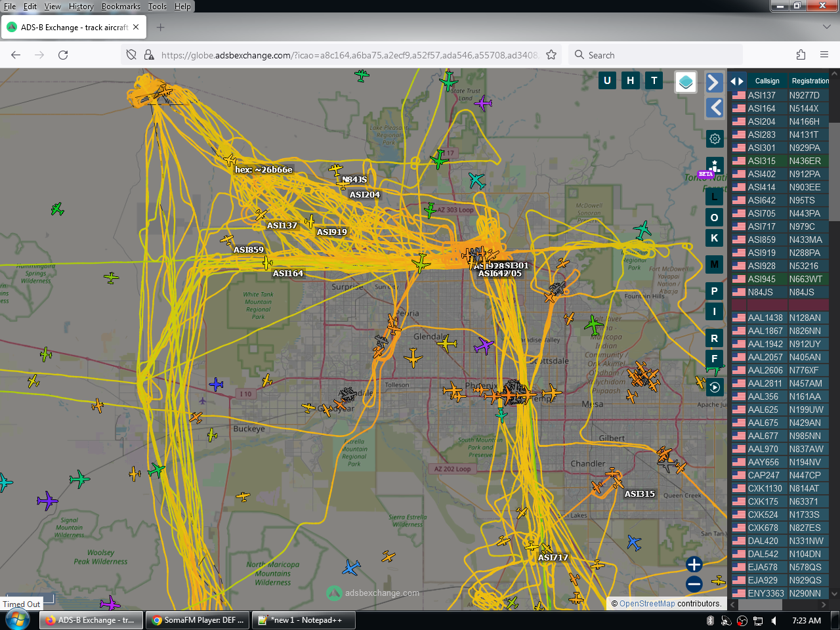Click the replay history playback icon
The width and height of the screenshot is (840, 630).
tap(715, 387)
